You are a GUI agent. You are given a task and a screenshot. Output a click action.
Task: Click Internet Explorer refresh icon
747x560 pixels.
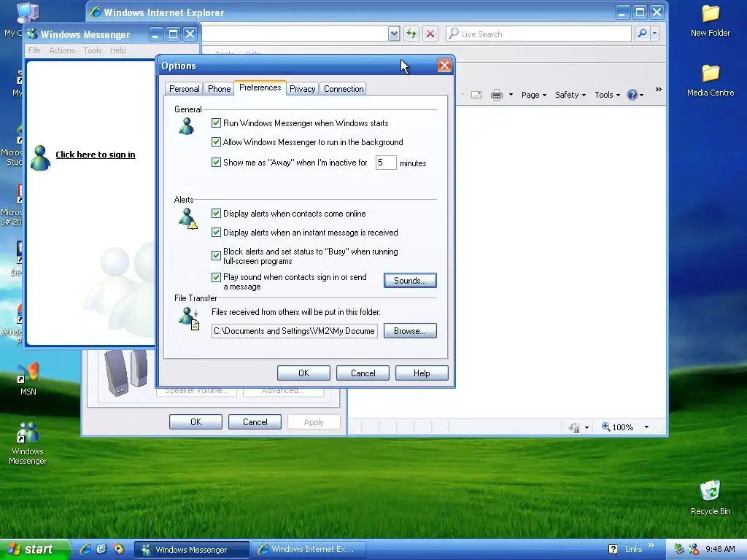(411, 34)
